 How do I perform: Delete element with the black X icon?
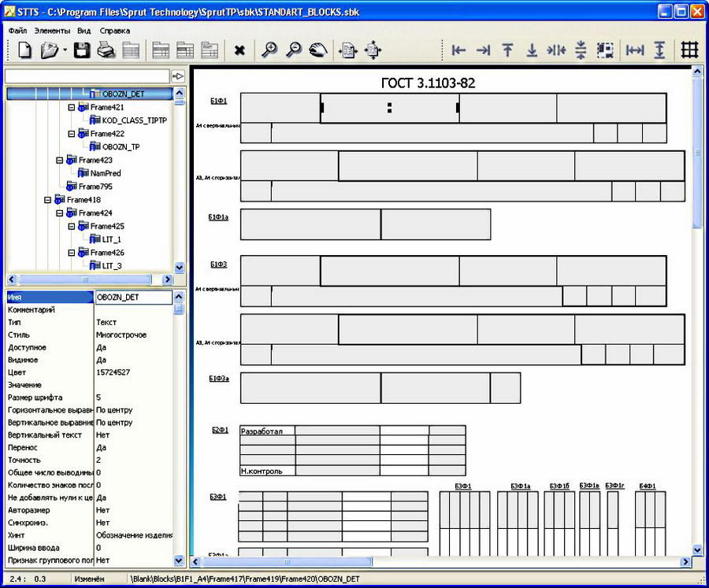[239, 51]
